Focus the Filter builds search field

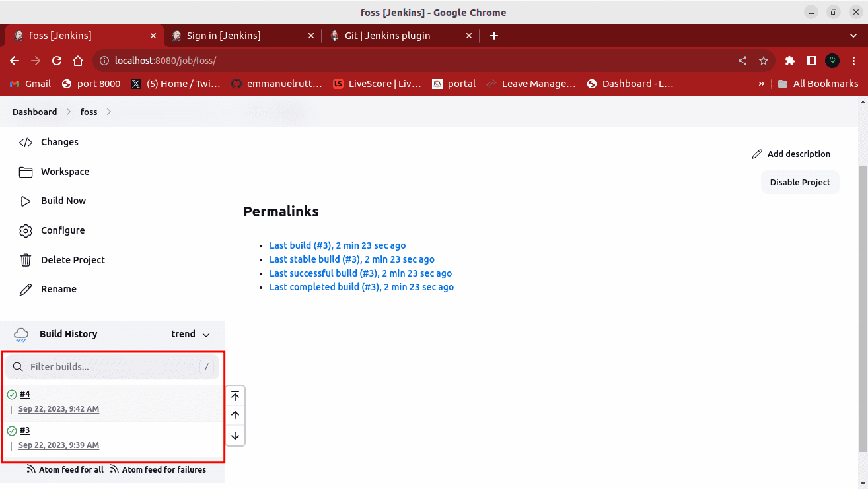pos(112,367)
